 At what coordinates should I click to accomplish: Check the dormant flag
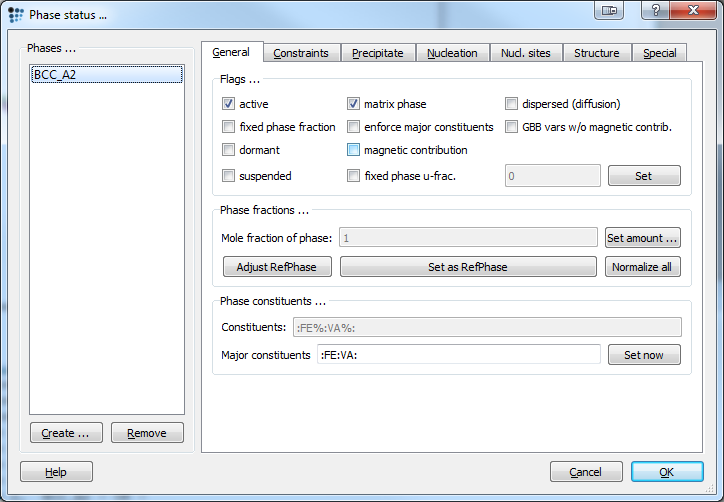[228, 150]
